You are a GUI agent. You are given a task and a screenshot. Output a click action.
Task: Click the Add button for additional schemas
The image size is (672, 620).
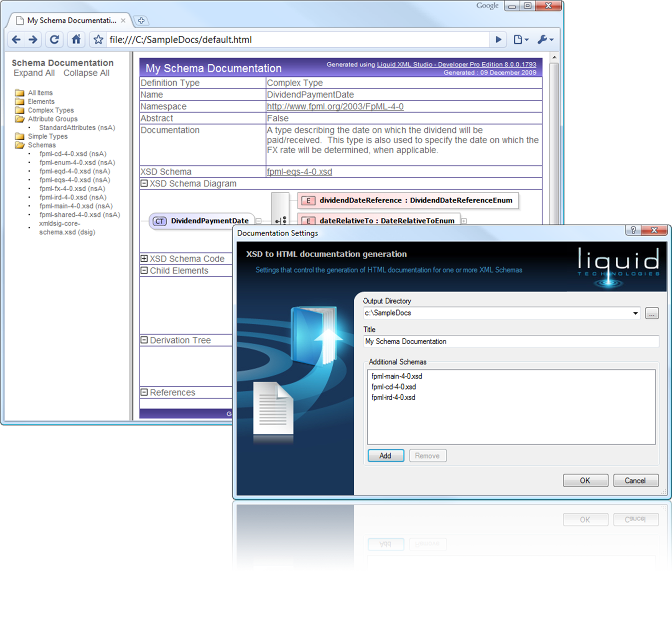click(x=385, y=455)
